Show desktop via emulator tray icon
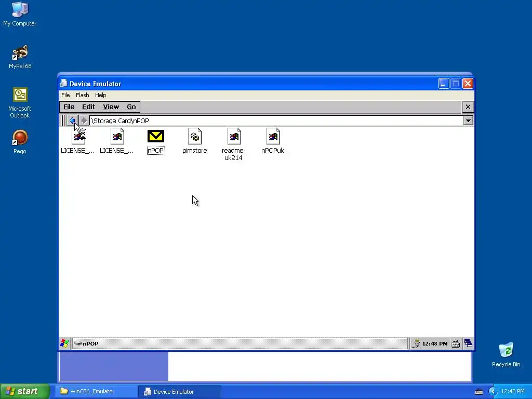 click(x=468, y=343)
